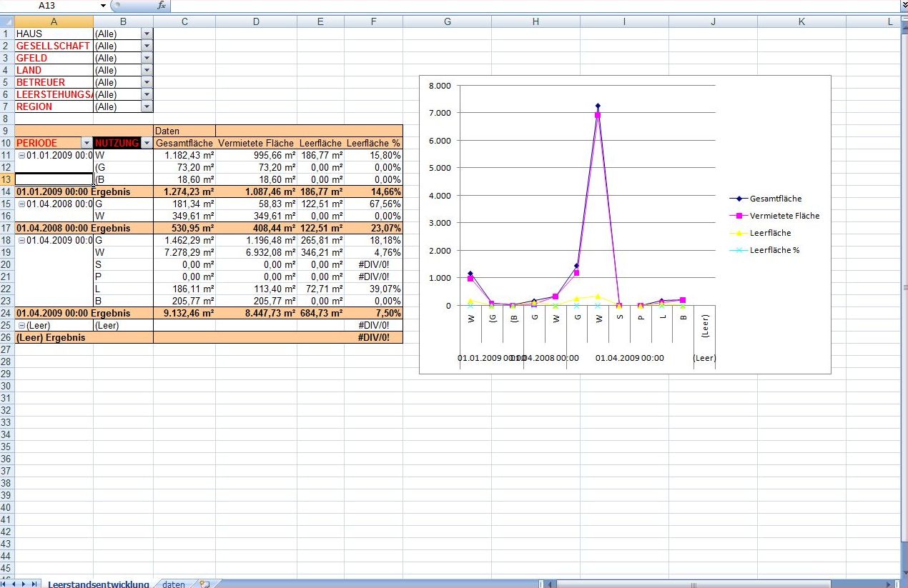The image size is (908, 588).
Task: Open the BETREUER filter dropdown
Action: 147,82
